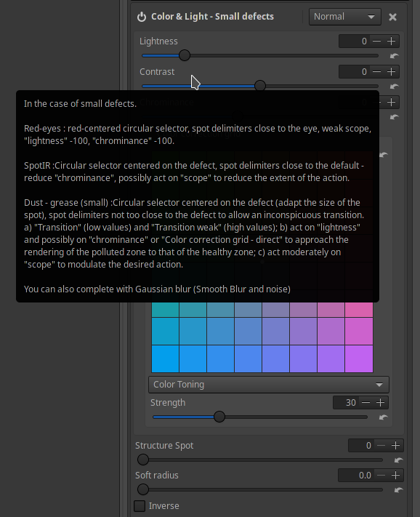Click the bright cyan-blue bottom-left grid cell

click(x=166, y=358)
